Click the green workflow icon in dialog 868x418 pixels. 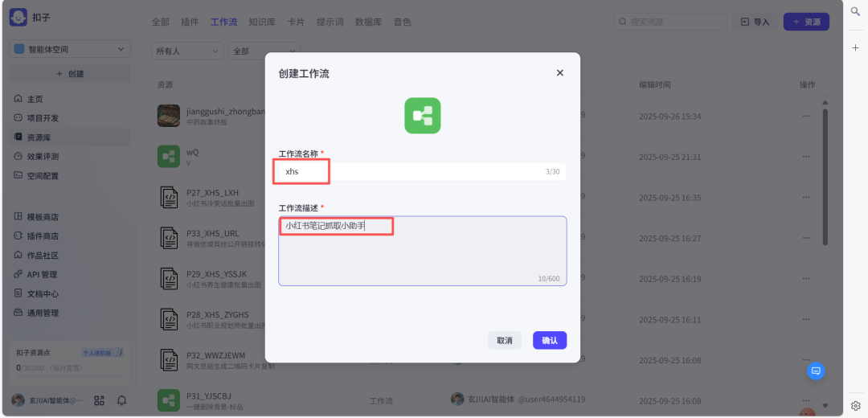click(423, 116)
